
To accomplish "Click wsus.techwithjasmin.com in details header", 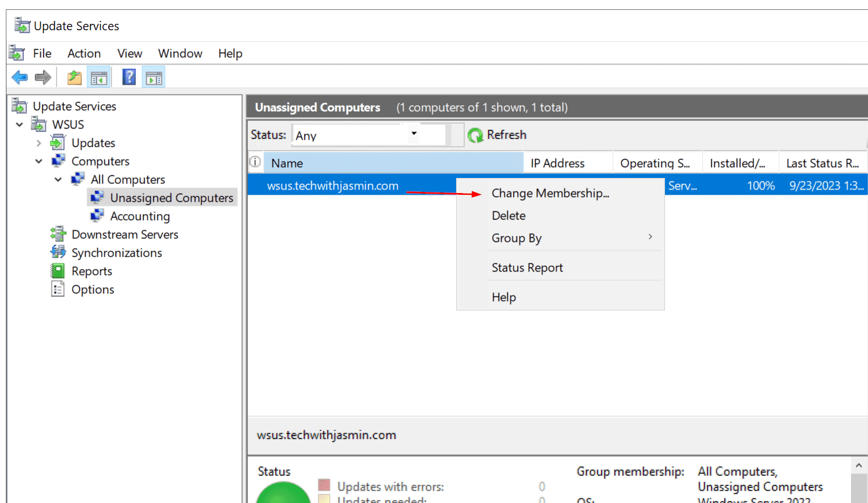I will pyautogui.click(x=326, y=435).
